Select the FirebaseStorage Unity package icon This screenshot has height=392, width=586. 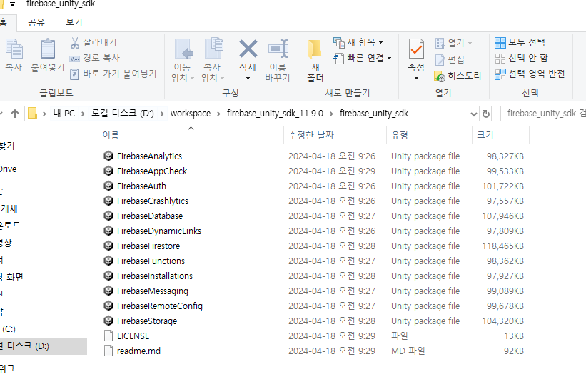pos(108,321)
